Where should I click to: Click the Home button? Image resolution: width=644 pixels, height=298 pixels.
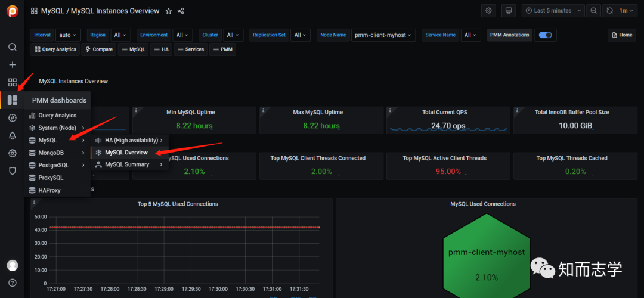tap(622, 35)
